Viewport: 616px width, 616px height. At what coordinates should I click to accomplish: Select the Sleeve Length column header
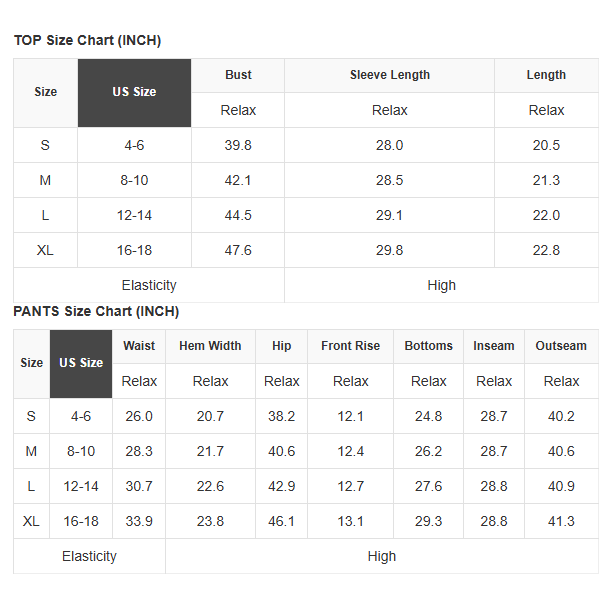[389, 75]
